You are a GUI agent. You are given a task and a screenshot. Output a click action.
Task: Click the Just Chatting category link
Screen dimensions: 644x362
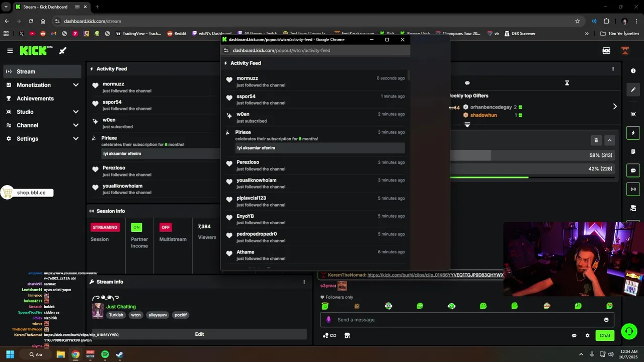tap(121, 307)
